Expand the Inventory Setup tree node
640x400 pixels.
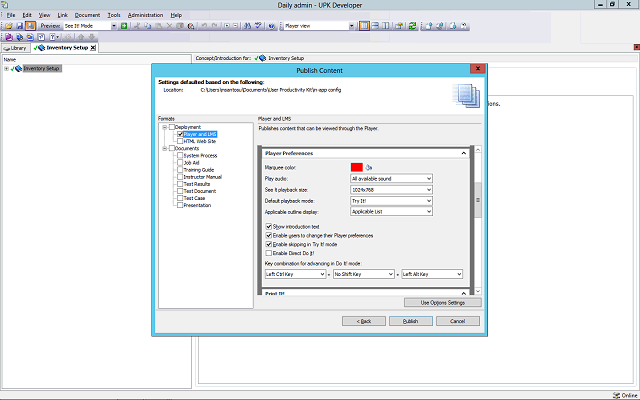click(7, 69)
